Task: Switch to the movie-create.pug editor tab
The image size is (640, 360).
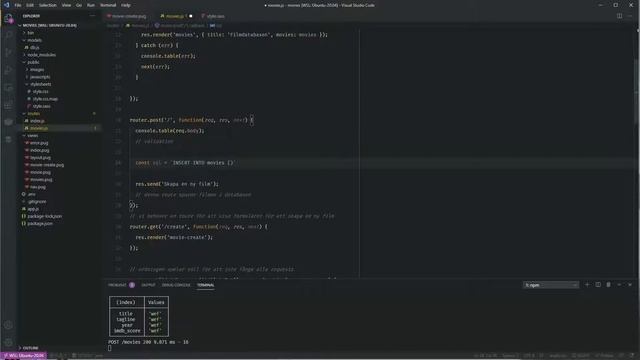Action: pos(129,16)
